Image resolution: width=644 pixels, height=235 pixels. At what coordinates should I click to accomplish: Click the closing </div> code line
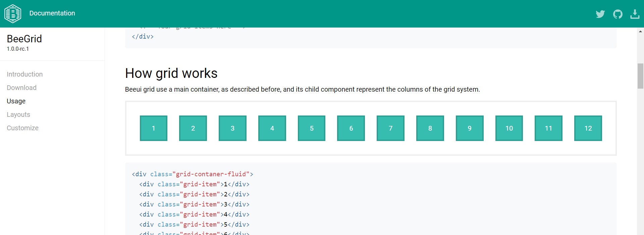(143, 37)
